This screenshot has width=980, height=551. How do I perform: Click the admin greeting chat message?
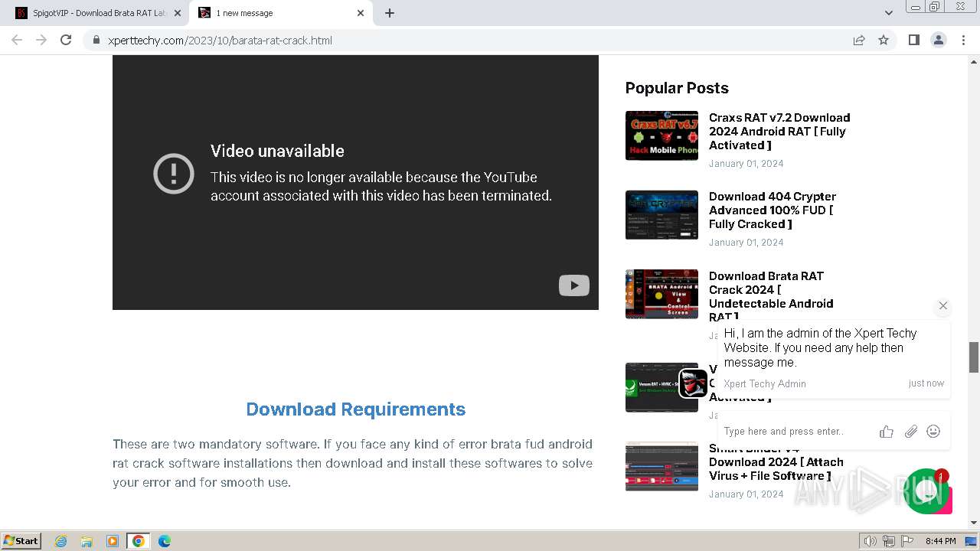pyautogui.click(x=820, y=348)
